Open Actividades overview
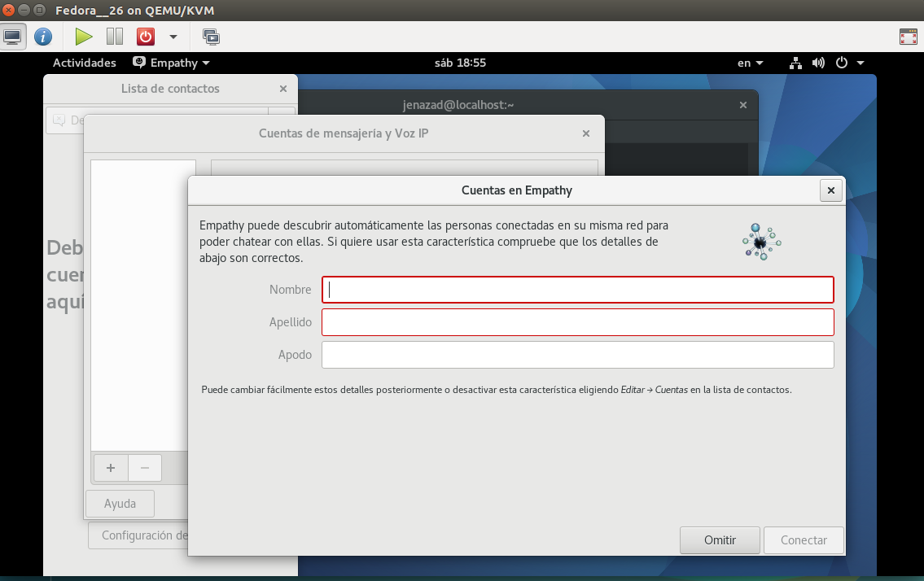The image size is (924, 581). [x=85, y=63]
